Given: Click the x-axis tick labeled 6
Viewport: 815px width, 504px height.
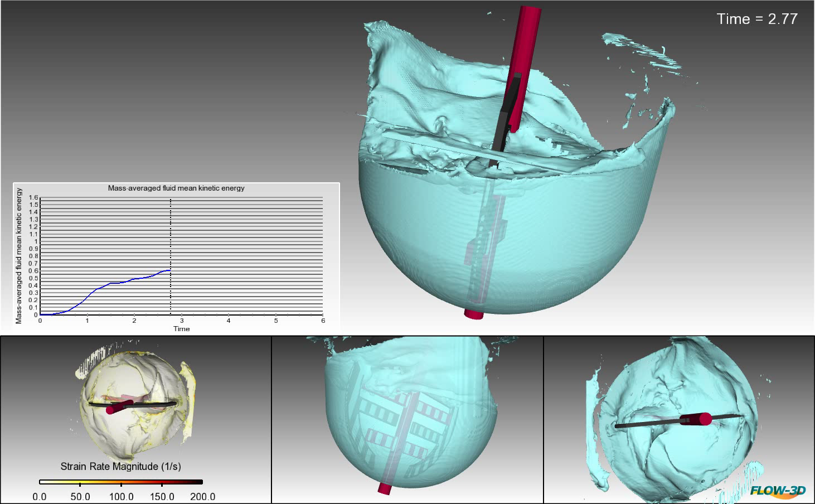Looking at the screenshot, I should click(x=323, y=321).
